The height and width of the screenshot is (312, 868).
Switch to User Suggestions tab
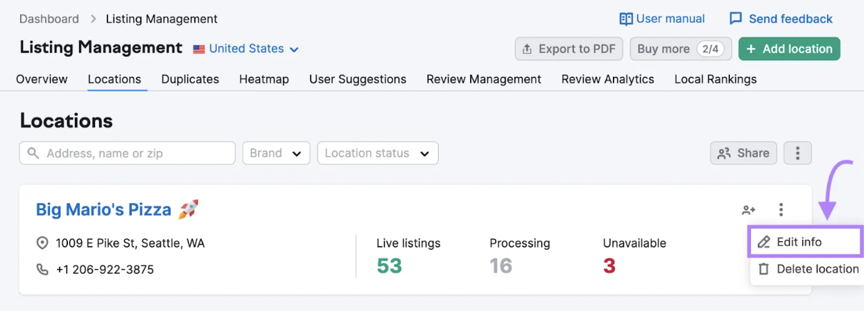[x=358, y=79]
